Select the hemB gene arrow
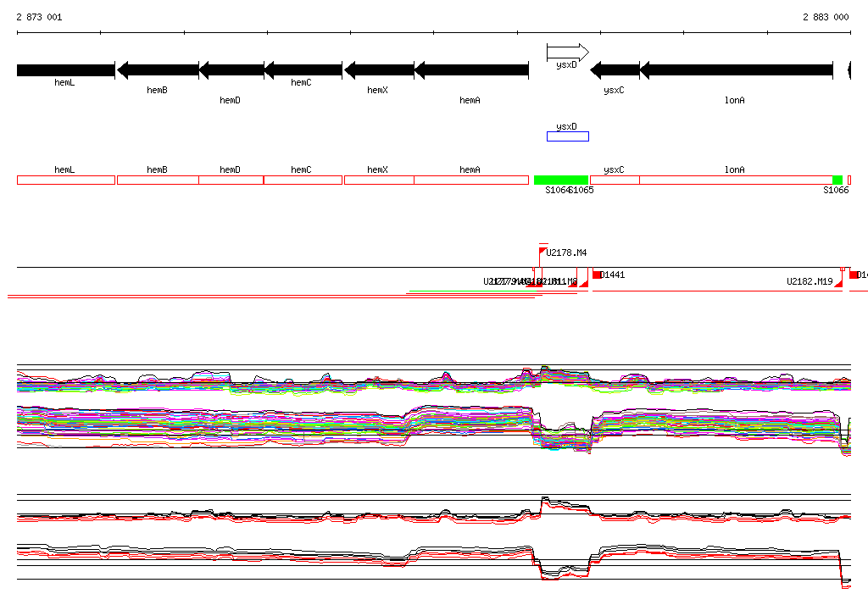The height and width of the screenshot is (605, 868). [x=158, y=69]
